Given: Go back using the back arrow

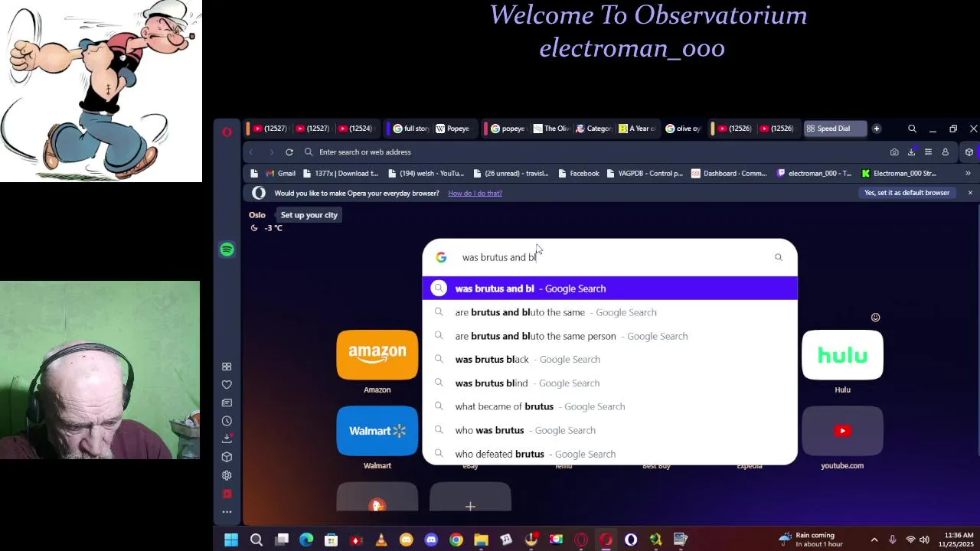Looking at the screenshot, I should click(251, 152).
